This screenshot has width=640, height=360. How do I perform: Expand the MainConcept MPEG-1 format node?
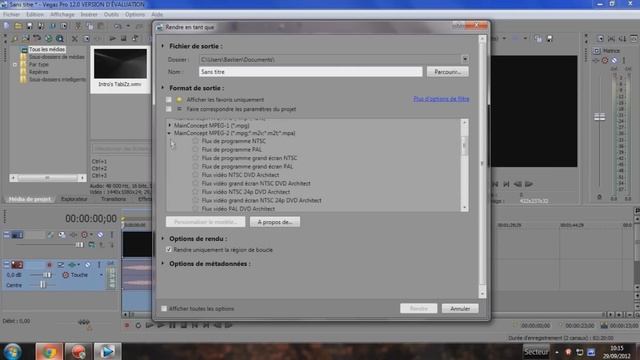click(x=170, y=125)
